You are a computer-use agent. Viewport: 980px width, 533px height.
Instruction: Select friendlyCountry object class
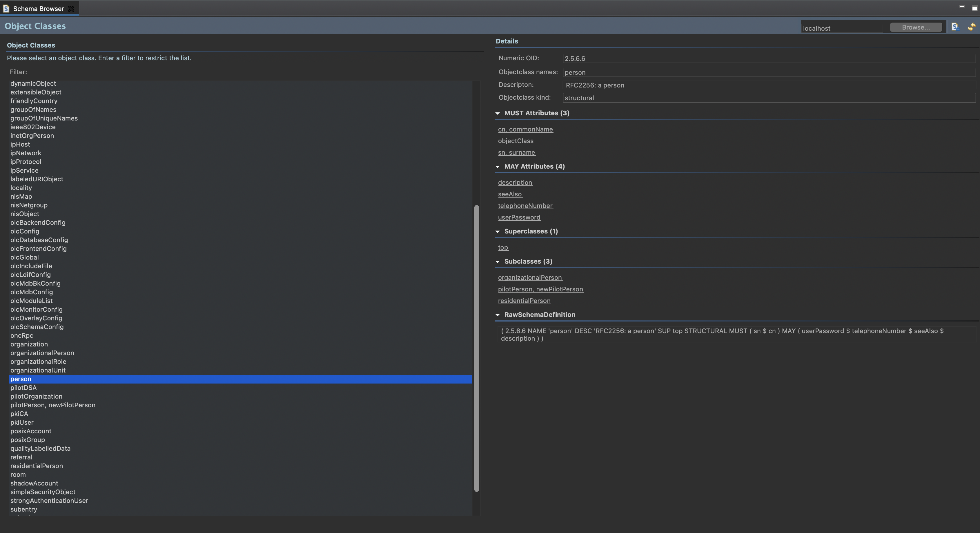[x=240, y=101]
